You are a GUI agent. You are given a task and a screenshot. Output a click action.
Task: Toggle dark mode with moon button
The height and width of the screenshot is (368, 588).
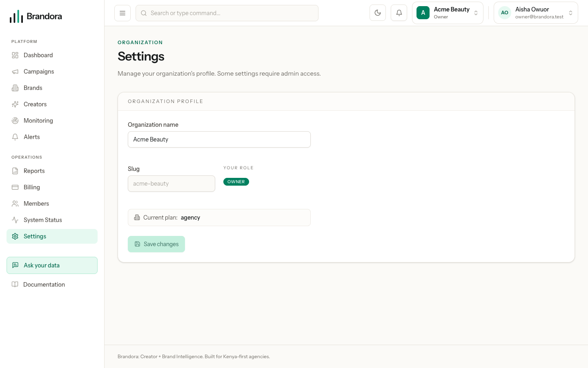378,13
